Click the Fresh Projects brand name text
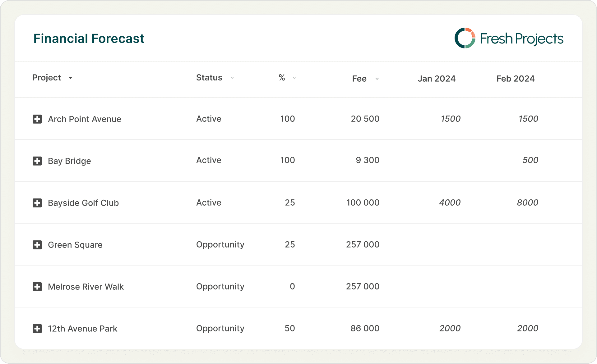The width and height of the screenshot is (597, 364). pos(521,39)
